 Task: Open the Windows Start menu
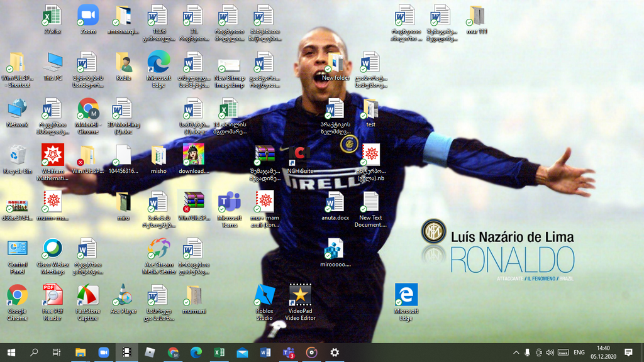[x=11, y=353]
